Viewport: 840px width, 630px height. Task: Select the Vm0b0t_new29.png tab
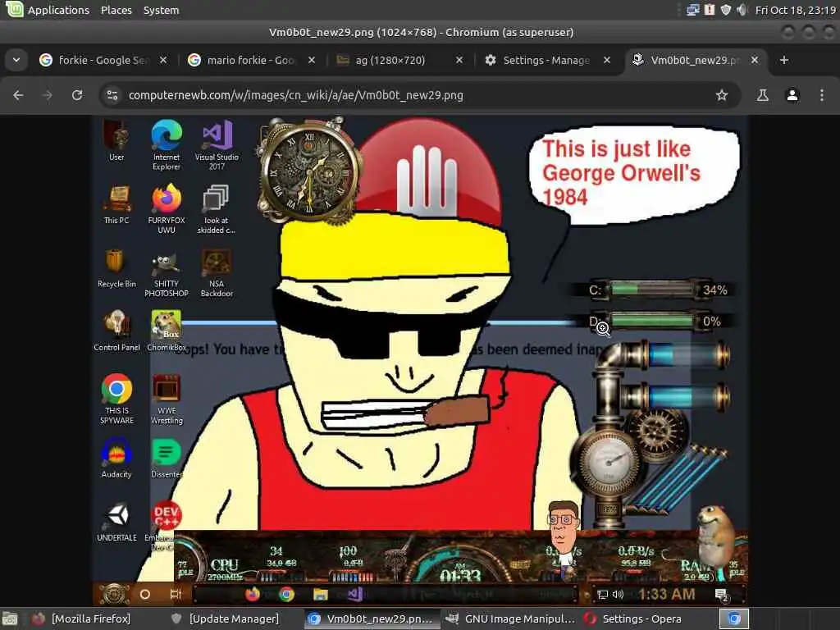696,60
